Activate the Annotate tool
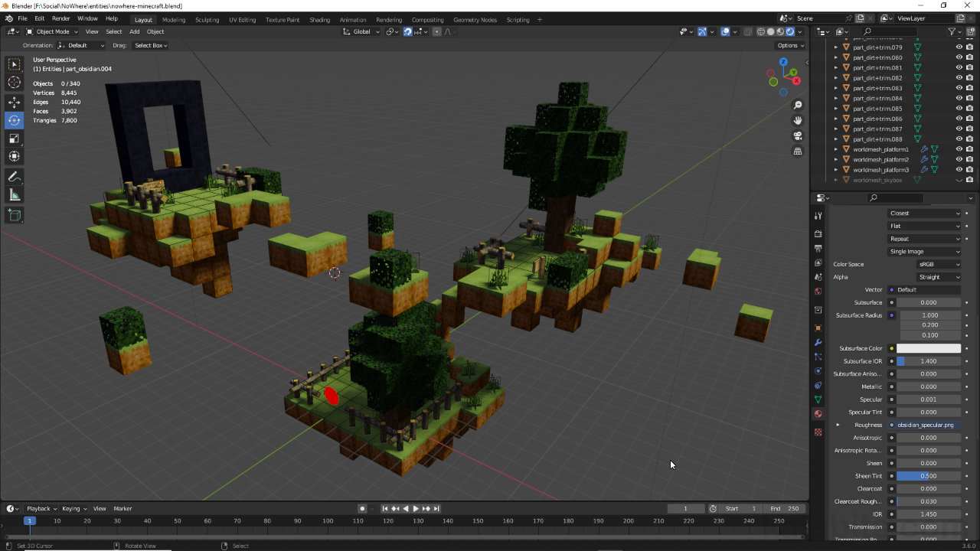 pos(15,177)
